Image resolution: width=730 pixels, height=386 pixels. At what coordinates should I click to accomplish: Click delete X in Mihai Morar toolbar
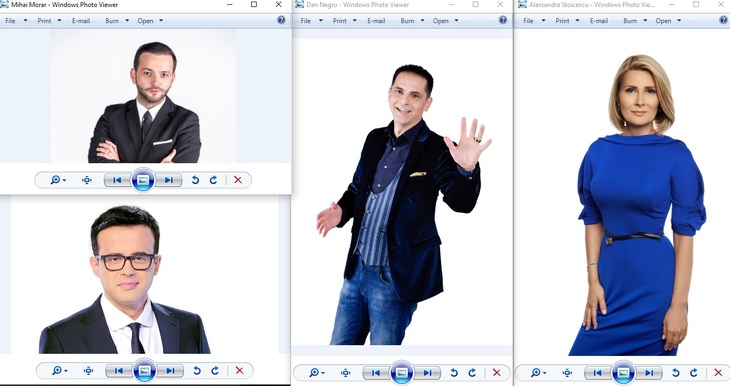pyautogui.click(x=238, y=180)
